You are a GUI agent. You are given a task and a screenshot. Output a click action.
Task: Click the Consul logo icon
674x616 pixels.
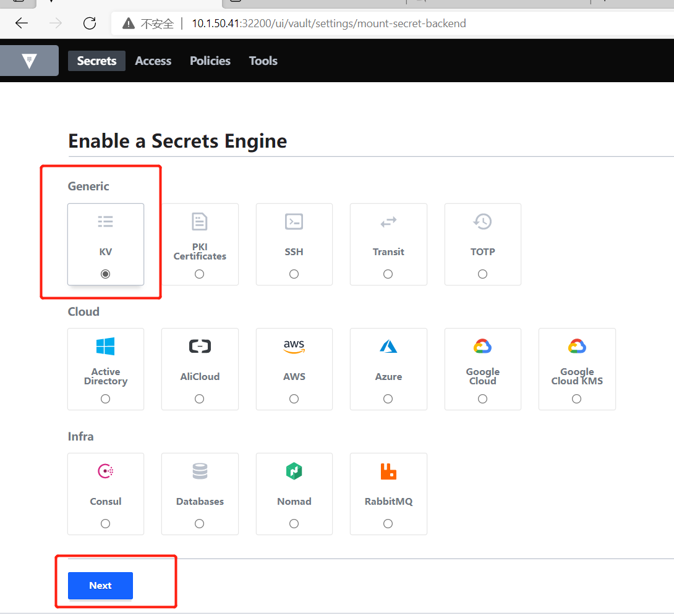point(105,471)
